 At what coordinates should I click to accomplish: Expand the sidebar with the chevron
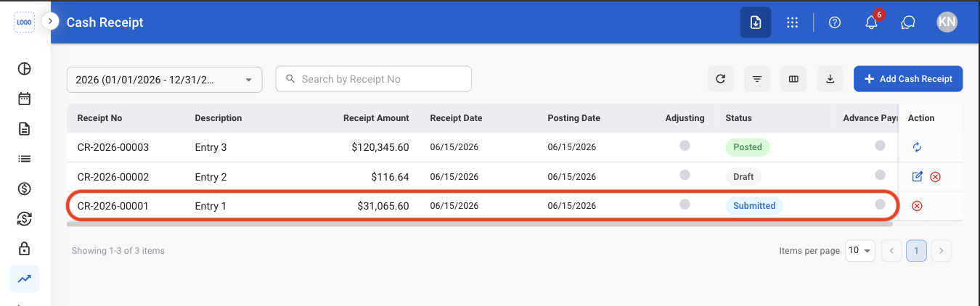(50, 22)
